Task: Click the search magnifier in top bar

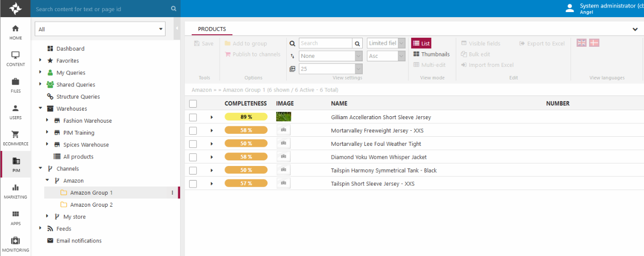Action: (174, 9)
